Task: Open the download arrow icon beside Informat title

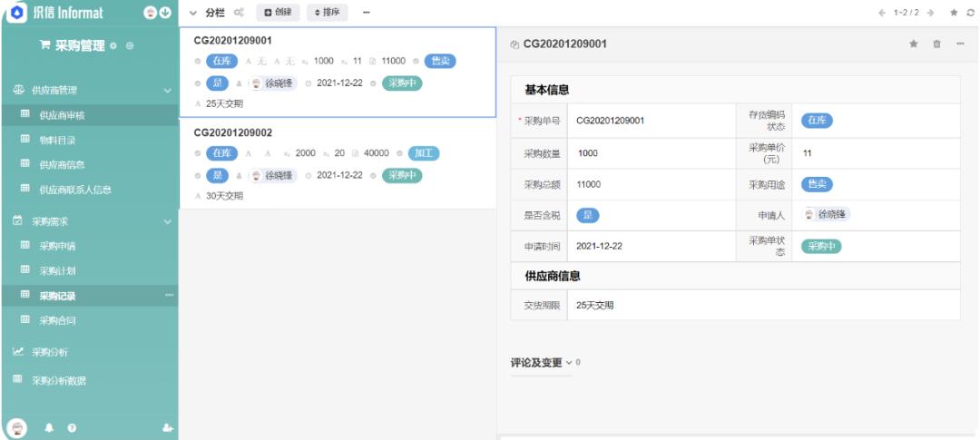Action: (x=166, y=12)
